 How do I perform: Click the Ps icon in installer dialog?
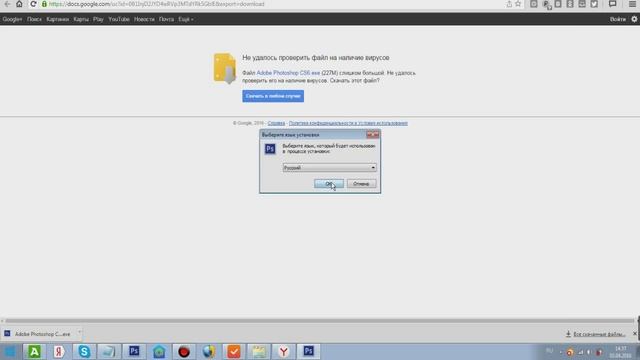[x=270, y=149]
